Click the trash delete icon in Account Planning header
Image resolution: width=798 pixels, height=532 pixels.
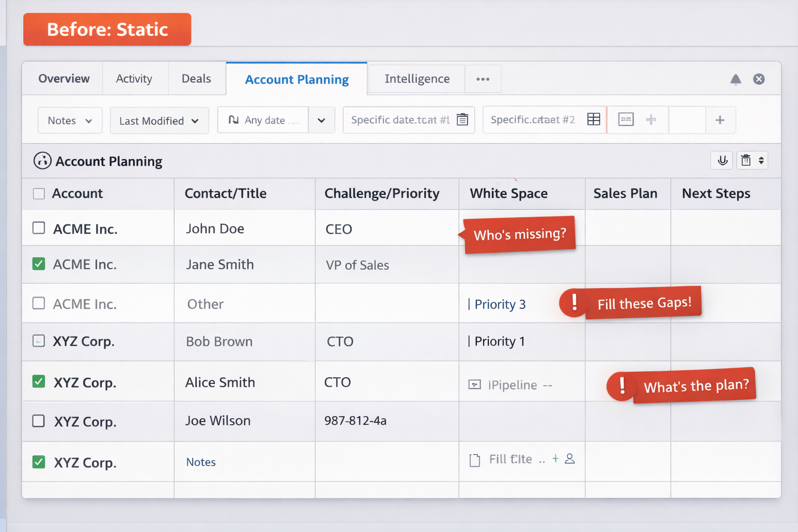coord(746,161)
